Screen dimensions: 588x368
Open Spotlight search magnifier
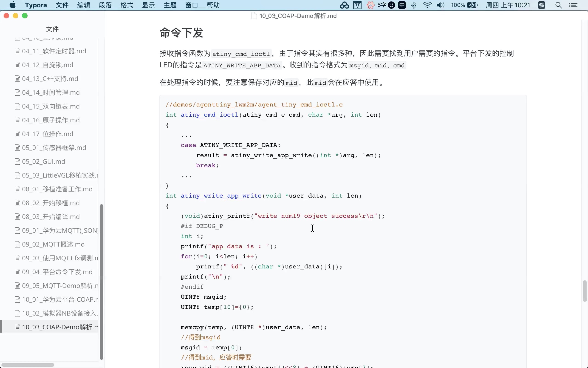point(559,5)
